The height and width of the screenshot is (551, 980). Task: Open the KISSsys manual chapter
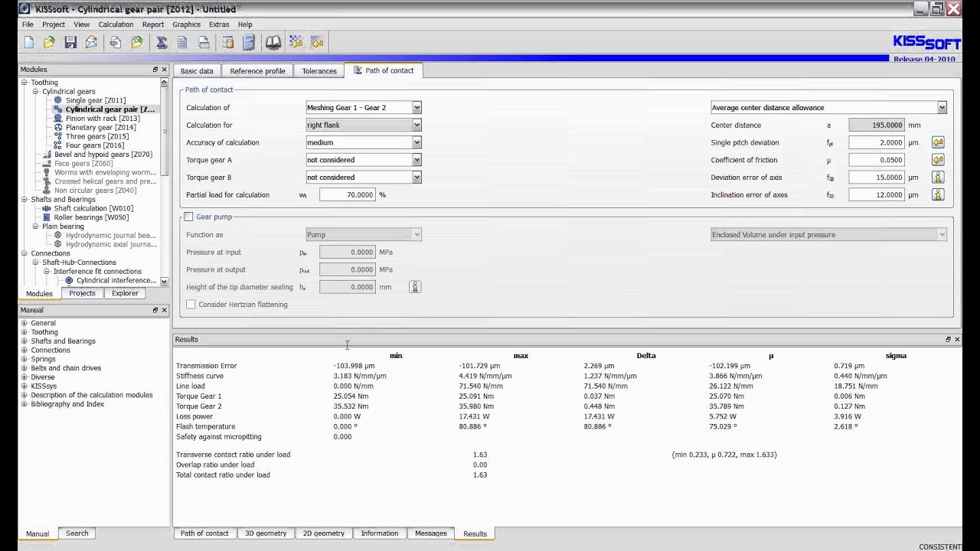44,386
